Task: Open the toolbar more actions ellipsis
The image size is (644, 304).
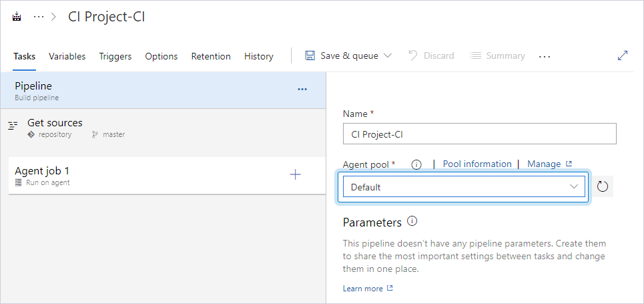Action: pos(544,56)
